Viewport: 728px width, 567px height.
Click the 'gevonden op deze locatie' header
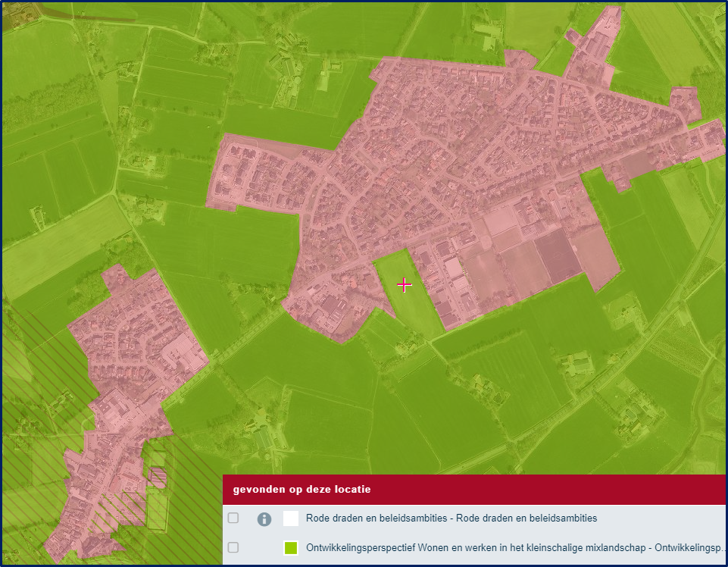pyautogui.click(x=474, y=490)
